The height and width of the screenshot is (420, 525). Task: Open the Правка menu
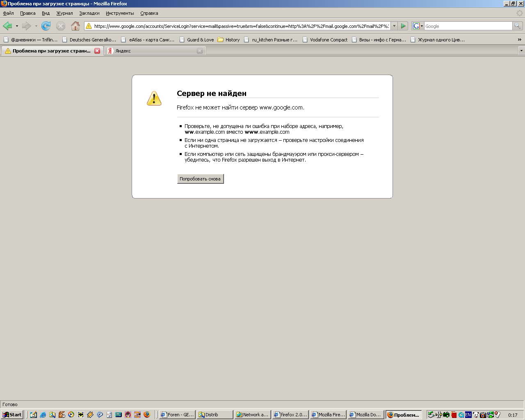[28, 13]
